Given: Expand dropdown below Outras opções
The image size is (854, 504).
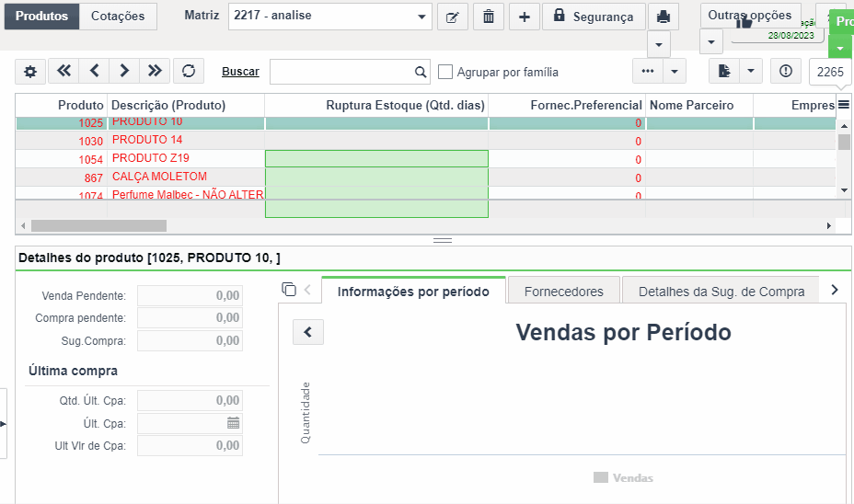Looking at the screenshot, I should tap(710, 42).
